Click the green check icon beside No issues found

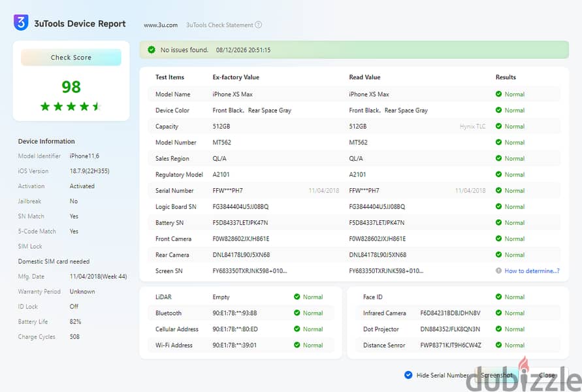(x=152, y=50)
